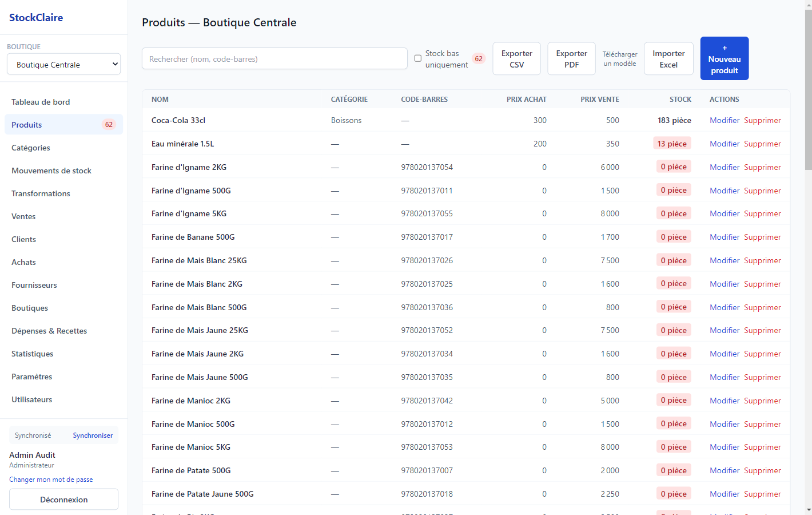Screen dimensions: 812x515
Task: Modifier Eau minérale 1.5L
Action: 725,144
